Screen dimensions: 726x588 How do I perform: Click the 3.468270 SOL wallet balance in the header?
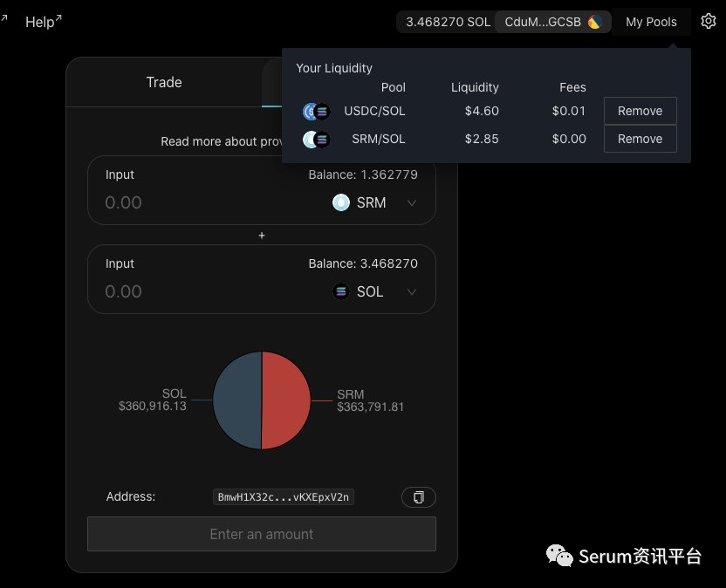(448, 22)
